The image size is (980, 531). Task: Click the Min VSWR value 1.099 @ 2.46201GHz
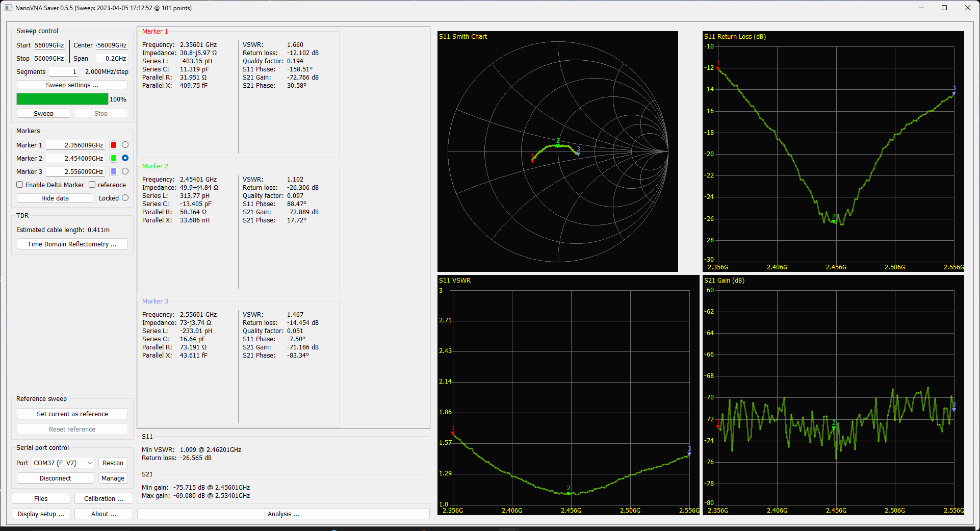pyautogui.click(x=211, y=449)
